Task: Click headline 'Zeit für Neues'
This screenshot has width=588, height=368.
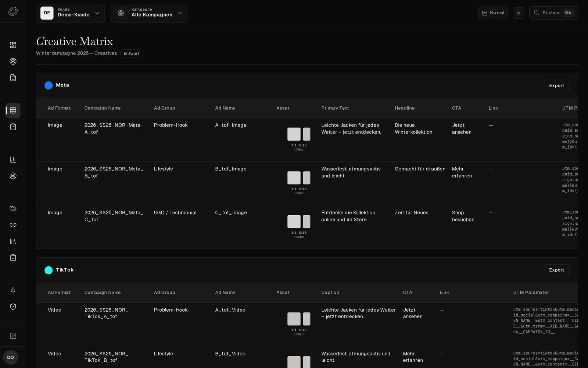Action: click(x=412, y=213)
